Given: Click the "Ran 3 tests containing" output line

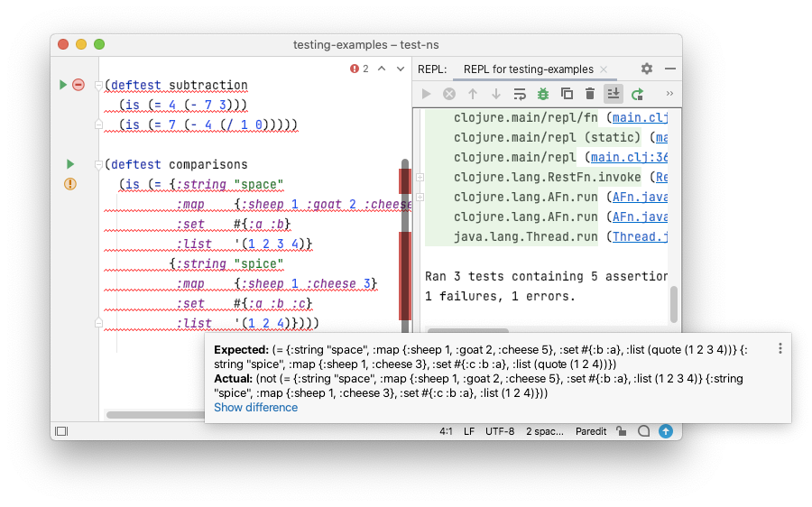Looking at the screenshot, I should coord(547,277).
